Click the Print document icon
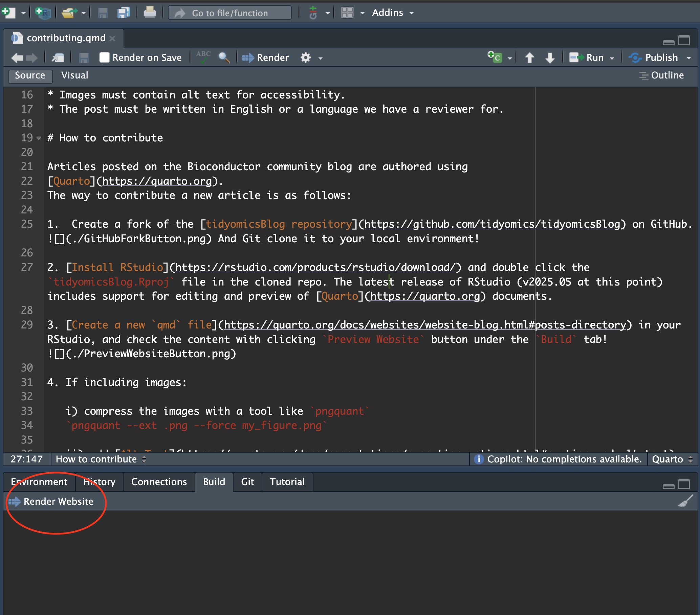Screen dimensions: 700x615 pyautogui.click(x=150, y=13)
